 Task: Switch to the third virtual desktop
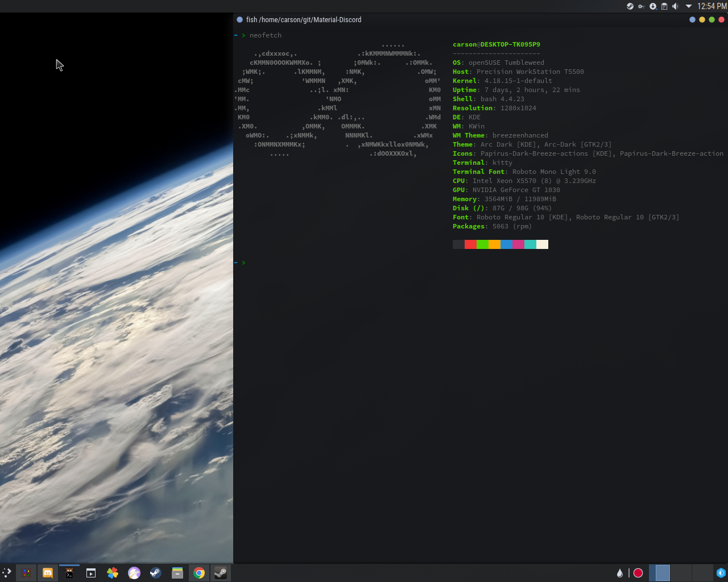pyautogui.click(x=702, y=573)
